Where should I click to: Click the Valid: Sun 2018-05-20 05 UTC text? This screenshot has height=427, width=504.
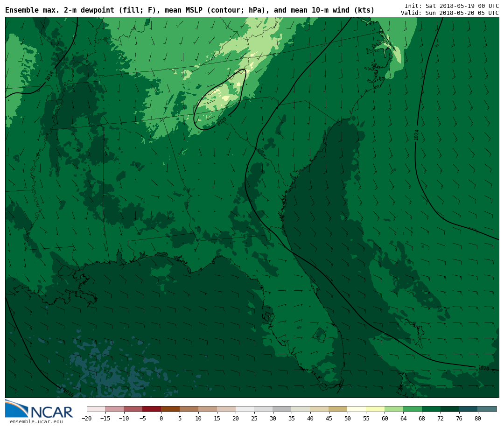[450, 13]
